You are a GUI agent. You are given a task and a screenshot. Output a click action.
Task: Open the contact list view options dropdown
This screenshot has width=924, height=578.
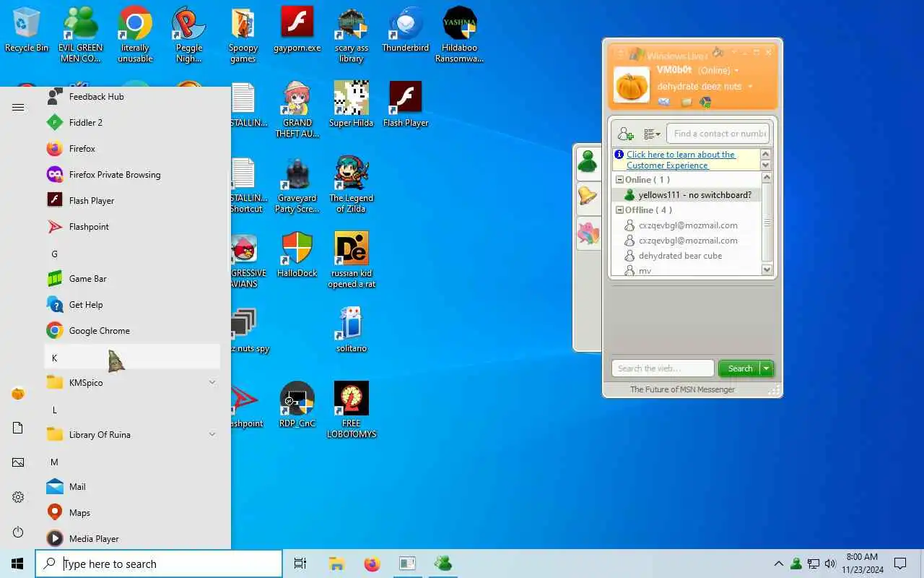point(652,134)
